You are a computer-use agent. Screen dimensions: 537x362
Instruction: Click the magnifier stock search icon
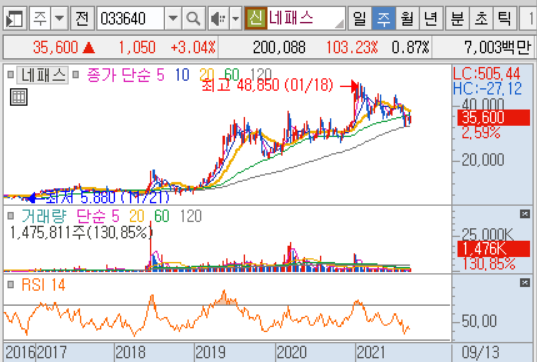tap(193, 18)
